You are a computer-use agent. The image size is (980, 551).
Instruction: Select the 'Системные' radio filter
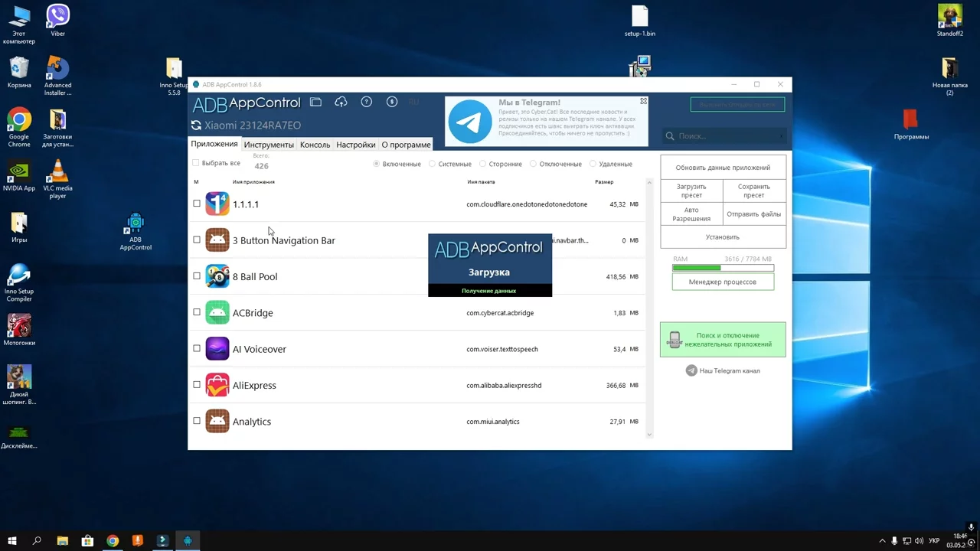[x=433, y=164]
